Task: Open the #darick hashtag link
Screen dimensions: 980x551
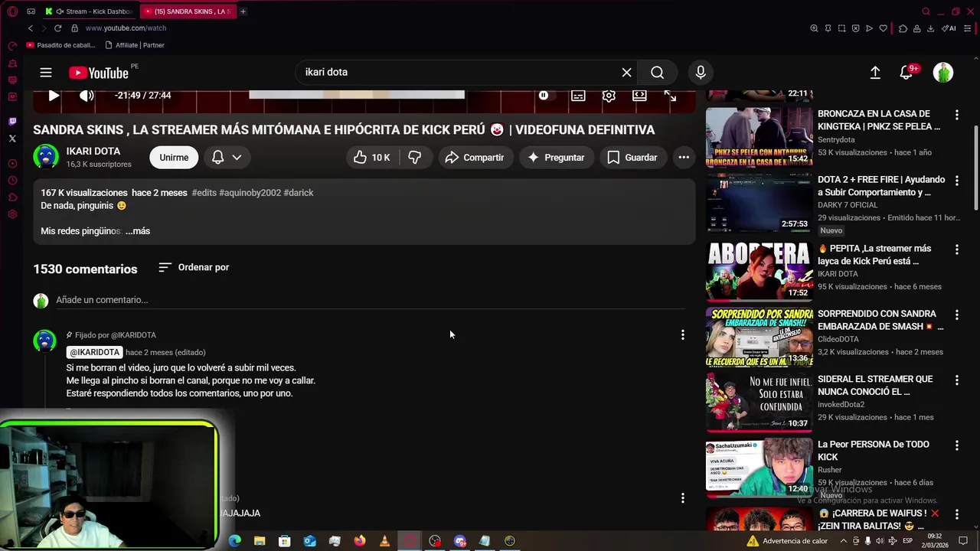Action: click(x=299, y=193)
